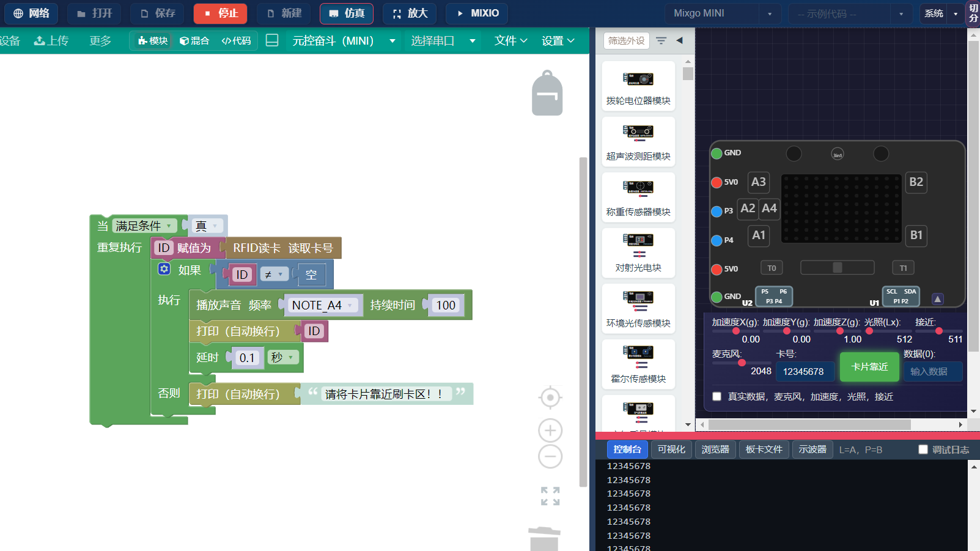980x551 pixels.
Task: Expand the 设置 menu
Action: pos(558,41)
